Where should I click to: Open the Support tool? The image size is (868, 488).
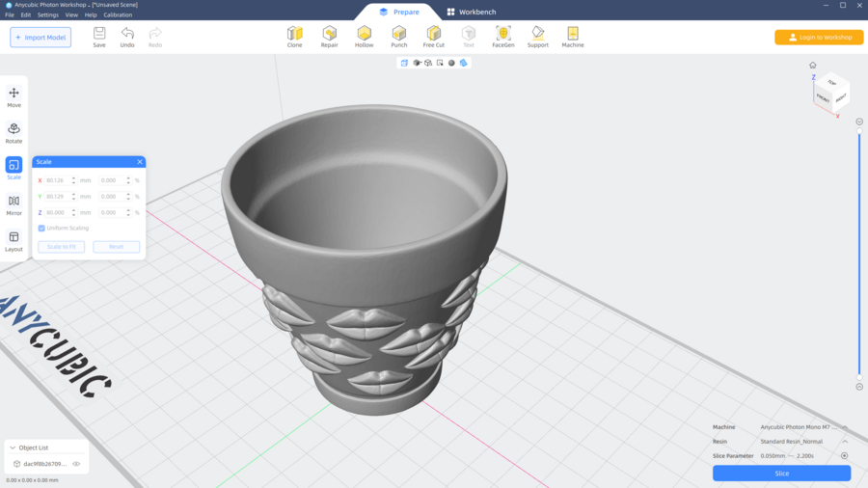[538, 37]
